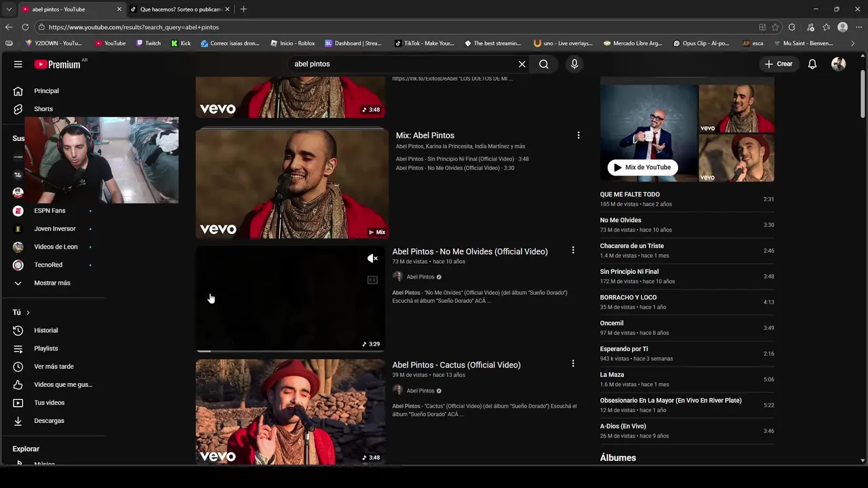Show more bookmarks with the chevron
The image size is (868, 488).
853,43
